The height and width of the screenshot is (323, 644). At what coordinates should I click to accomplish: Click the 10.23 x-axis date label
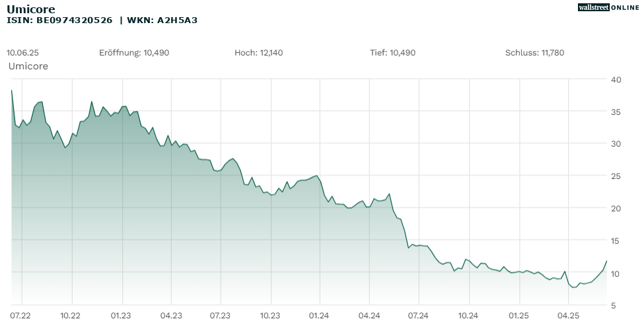(270, 316)
